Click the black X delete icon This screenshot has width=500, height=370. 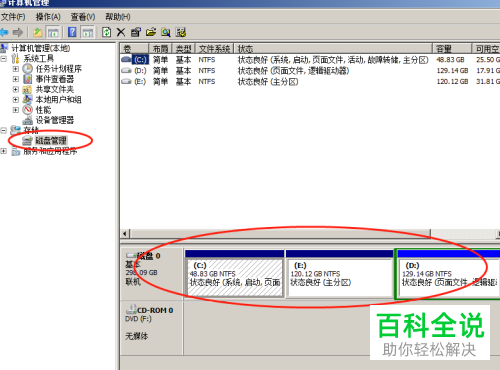[121, 32]
